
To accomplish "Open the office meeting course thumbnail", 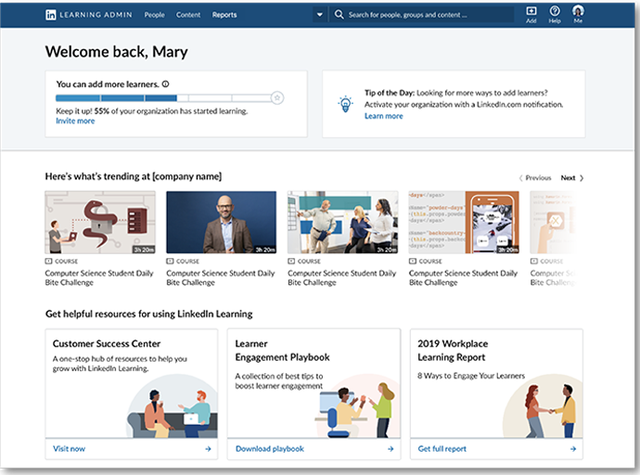I will pyautogui.click(x=342, y=222).
